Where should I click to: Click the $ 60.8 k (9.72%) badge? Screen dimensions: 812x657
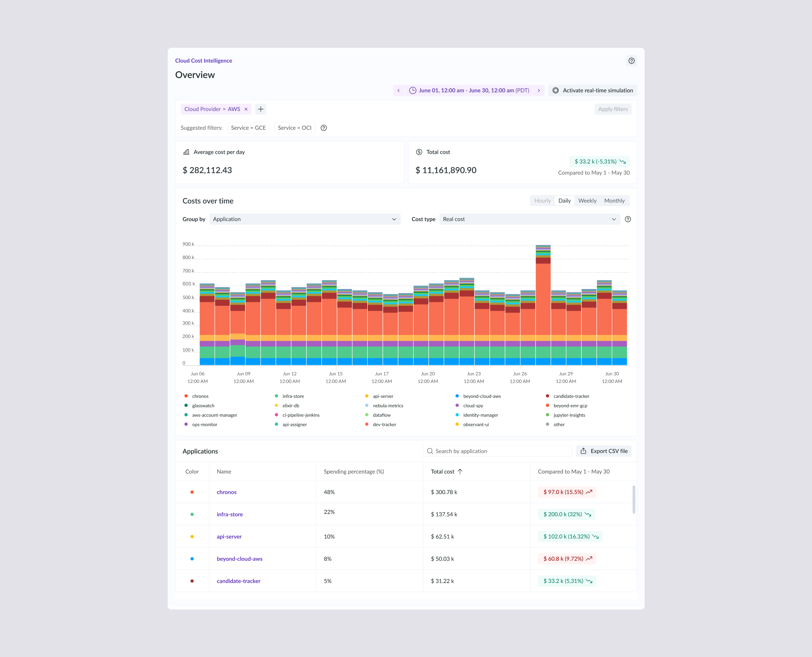(x=567, y=559)
